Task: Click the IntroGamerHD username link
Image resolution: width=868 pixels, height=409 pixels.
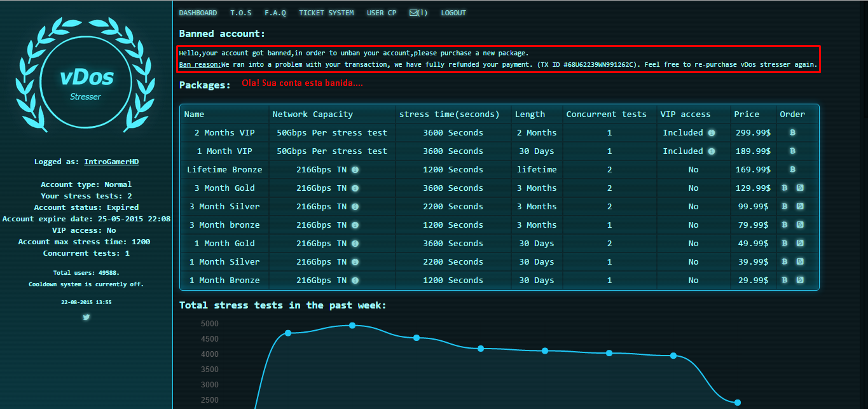Action: (x=111, y=162)
